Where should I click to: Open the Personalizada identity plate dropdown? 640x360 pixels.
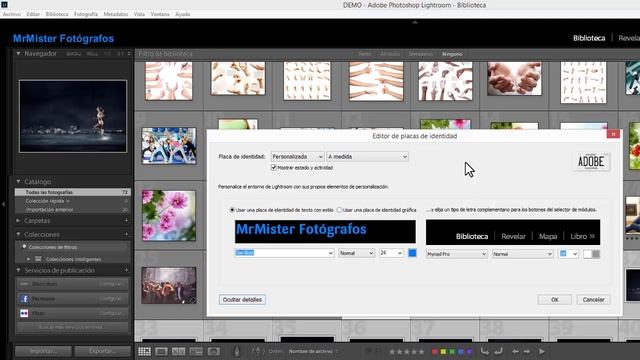(x=297, y=157)
